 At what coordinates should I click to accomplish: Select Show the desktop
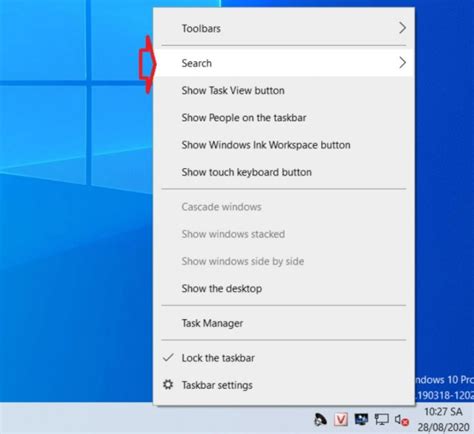pos(284,288)
